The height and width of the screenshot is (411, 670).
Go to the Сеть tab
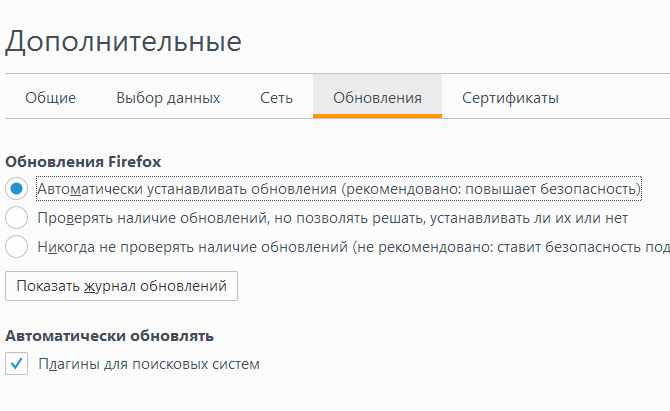tap(276, 98)
